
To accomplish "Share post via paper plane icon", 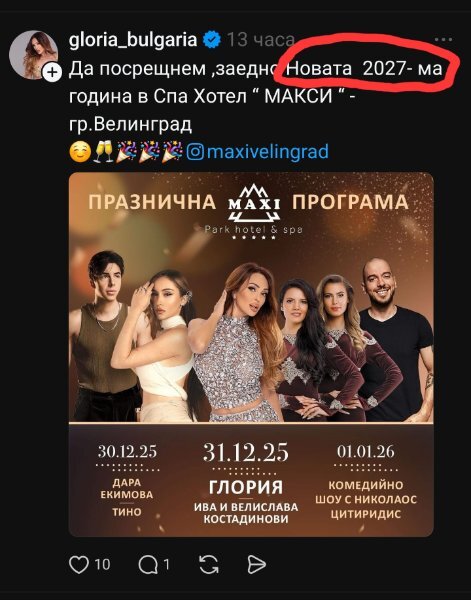I will click(x=256, y=564).
